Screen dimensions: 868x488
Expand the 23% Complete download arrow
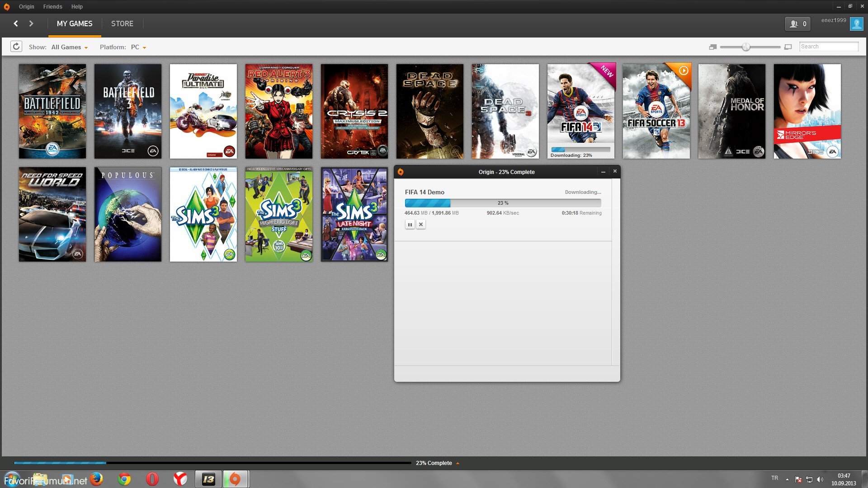click(458, 463)
